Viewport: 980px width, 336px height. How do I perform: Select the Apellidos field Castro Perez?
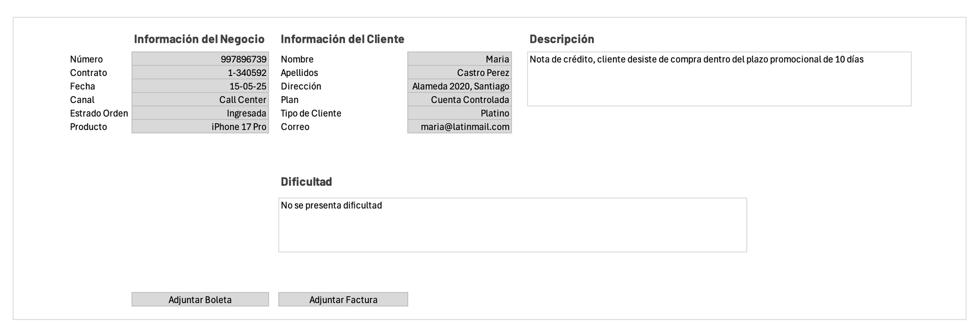[x=459, y=73]
